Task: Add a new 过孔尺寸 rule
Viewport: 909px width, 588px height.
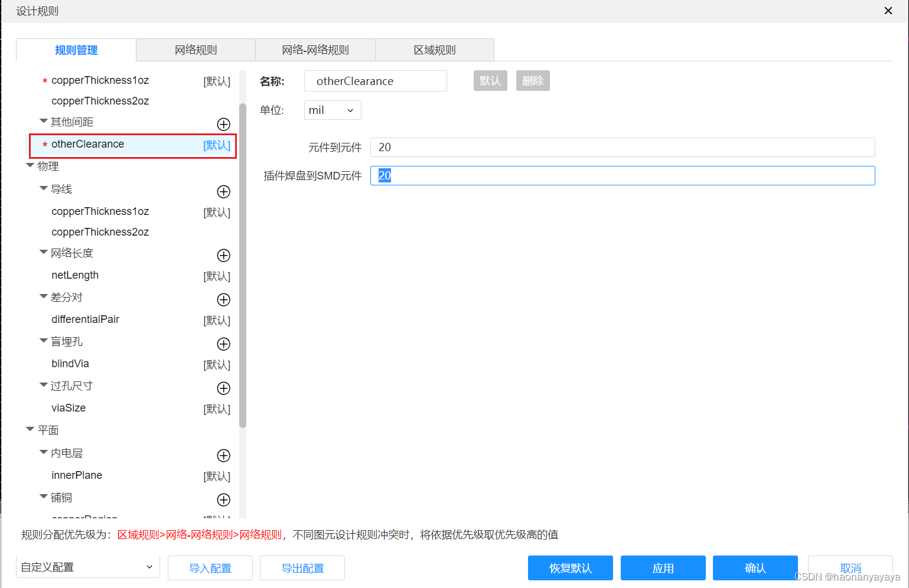Action: point(223,388)
